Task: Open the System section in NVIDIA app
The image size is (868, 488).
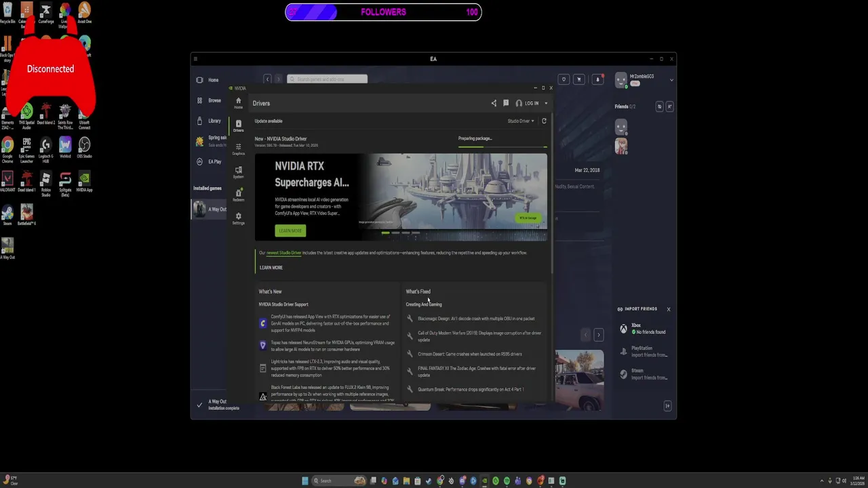Action: pyautogui.click(x=238, y=172)
